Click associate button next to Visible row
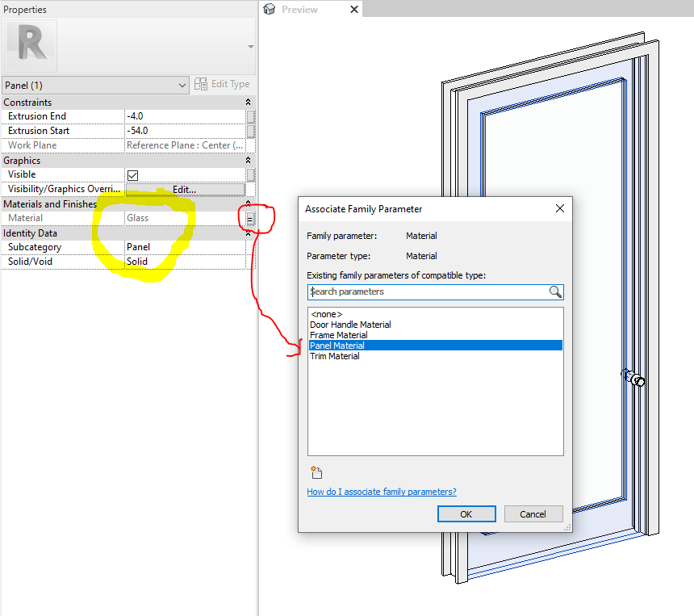Screen dimensions: 694x616 (x=250, y=175)
